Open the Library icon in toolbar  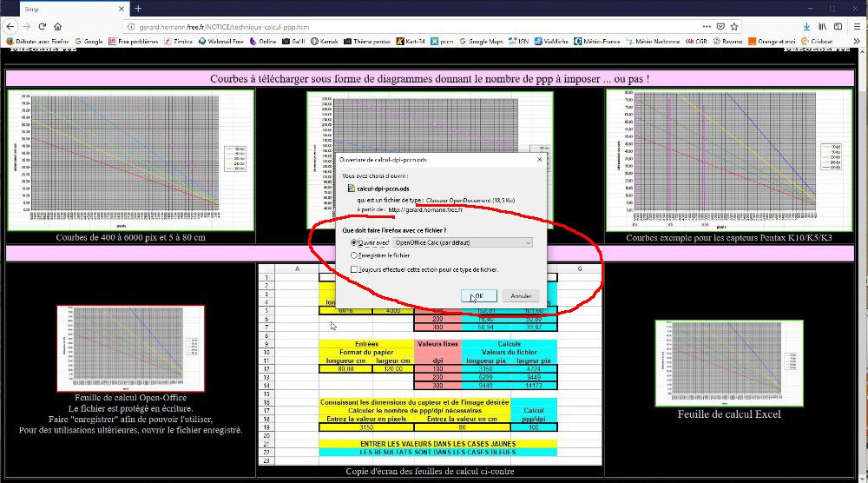(823, 27)
